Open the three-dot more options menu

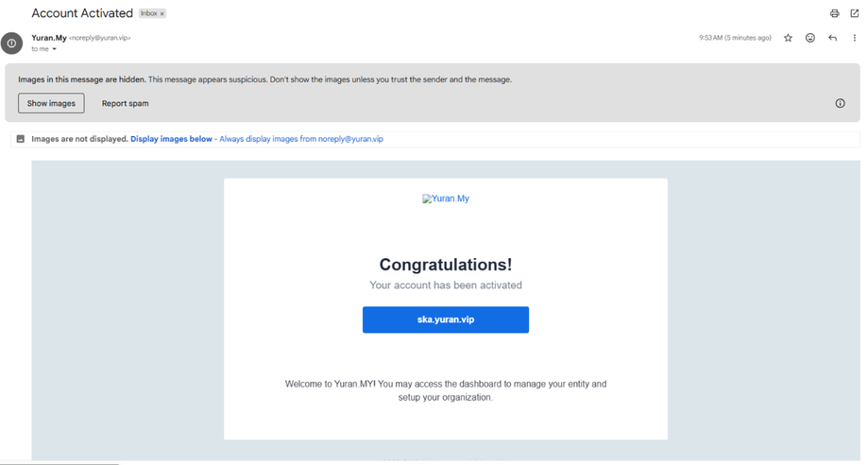854,38
